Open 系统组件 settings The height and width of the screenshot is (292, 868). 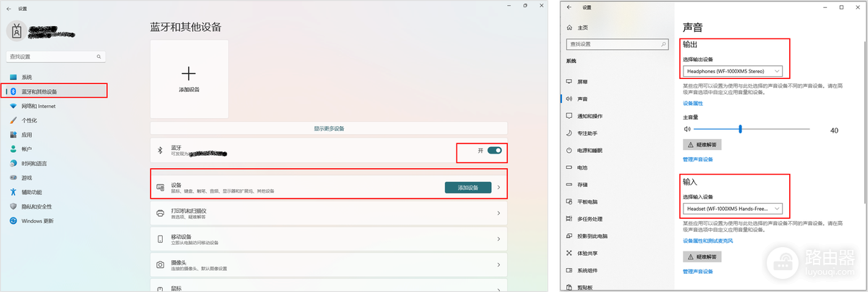click(x=587, y=270)
